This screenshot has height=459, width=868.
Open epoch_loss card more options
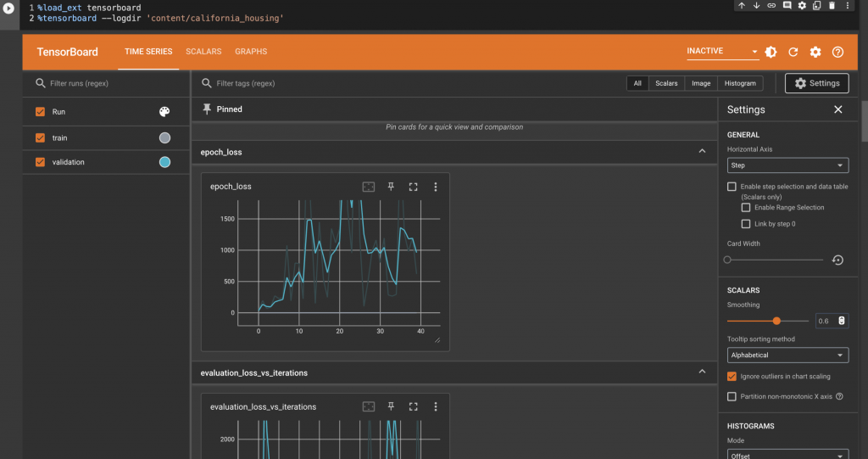[x=436, y=187]
